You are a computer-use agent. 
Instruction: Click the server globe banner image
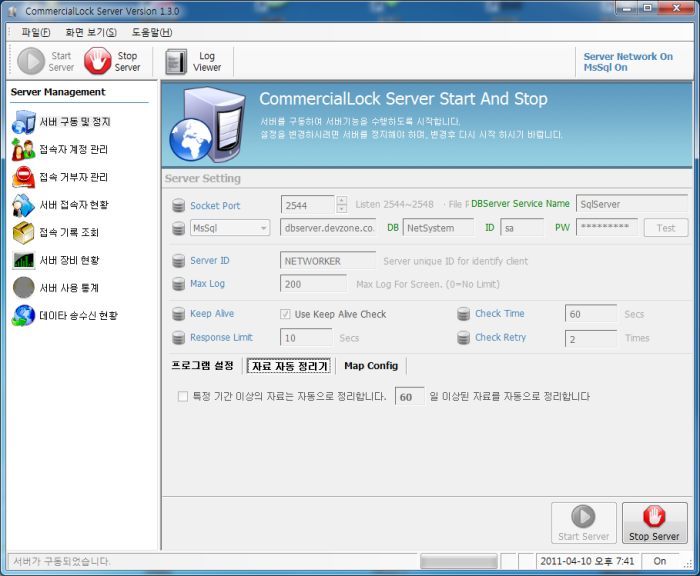tap(207, 125)
